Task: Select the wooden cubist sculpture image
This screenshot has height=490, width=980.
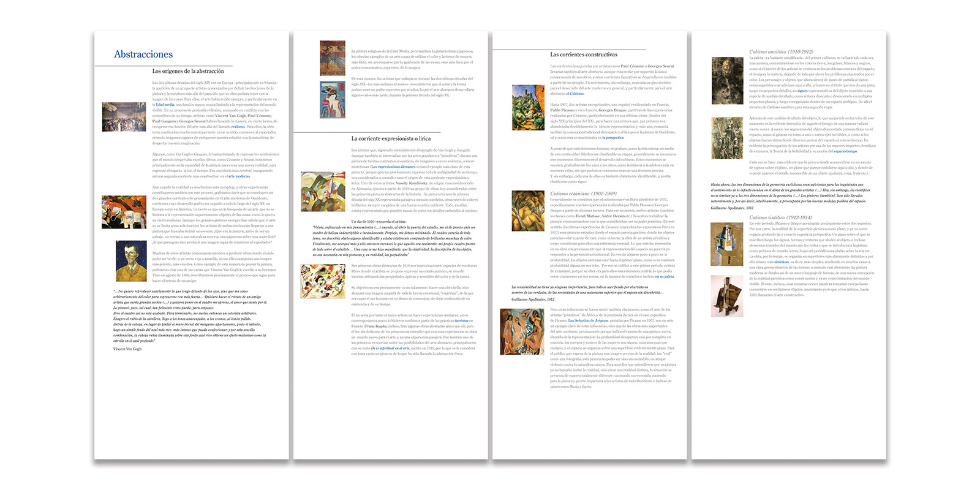Action: [x=727, y=295]
